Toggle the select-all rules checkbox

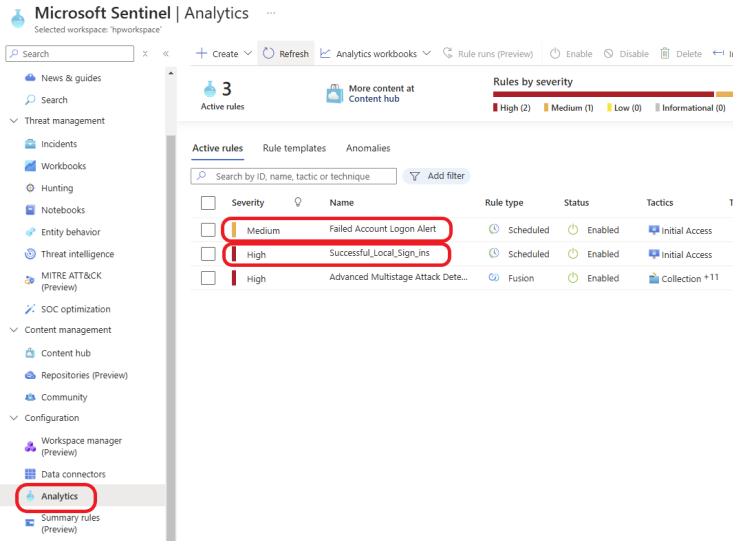208,203
